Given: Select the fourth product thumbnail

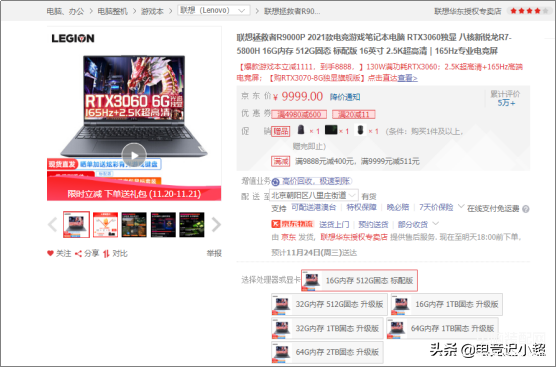Looking at the screenshot, I should 163,224.
